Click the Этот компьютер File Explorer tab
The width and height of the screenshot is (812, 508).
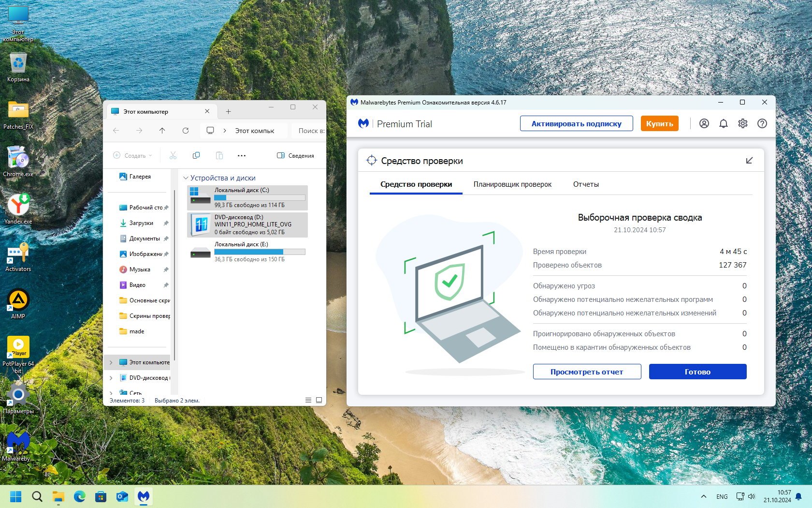pos(161,111)
